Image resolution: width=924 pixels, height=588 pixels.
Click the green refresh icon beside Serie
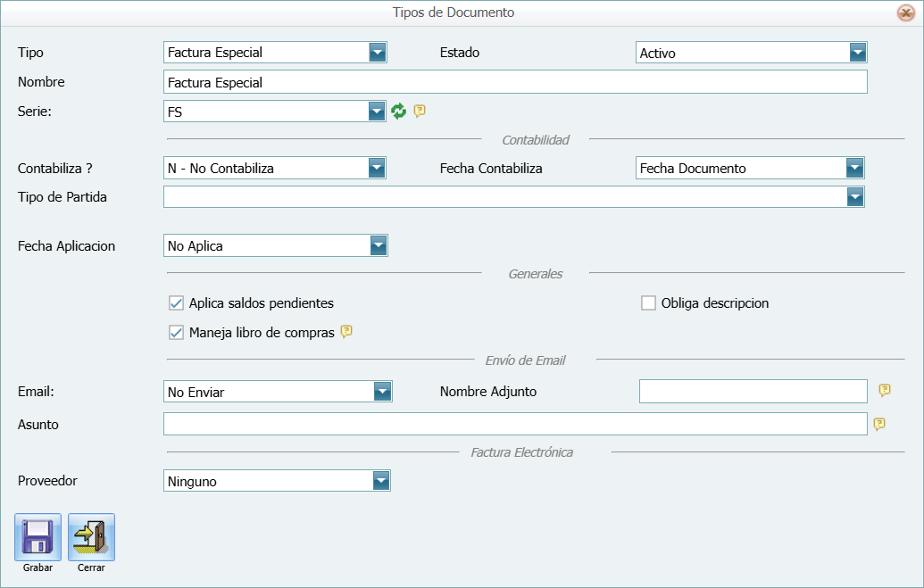[399, 111]
